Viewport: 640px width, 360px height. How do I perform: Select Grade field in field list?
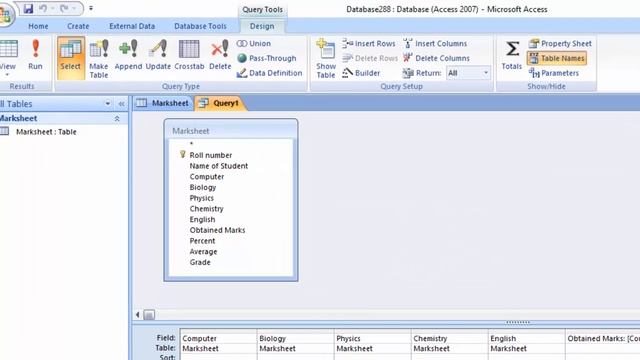point(200,262)
